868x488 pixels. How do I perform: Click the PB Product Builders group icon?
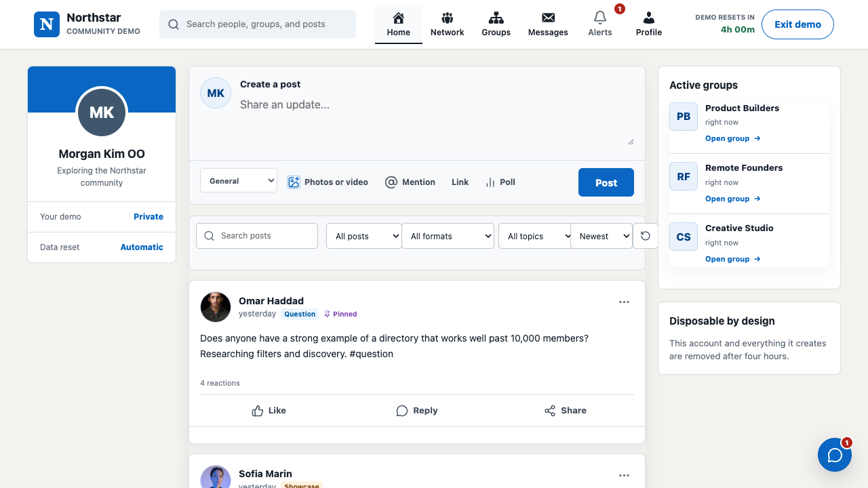(x=684, y=117)
